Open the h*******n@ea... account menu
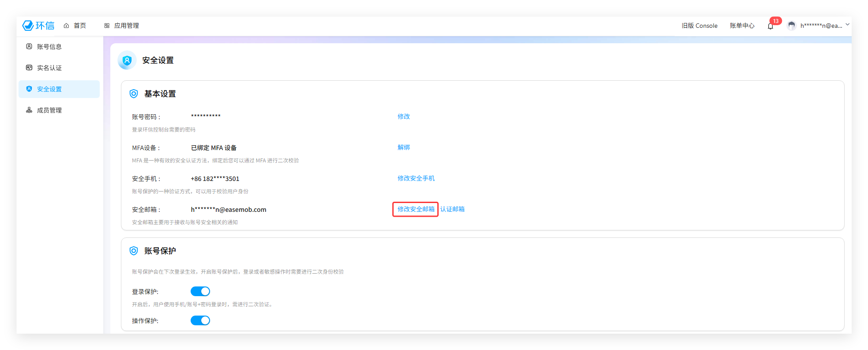The image size is (868, 350). pos(821,26)
